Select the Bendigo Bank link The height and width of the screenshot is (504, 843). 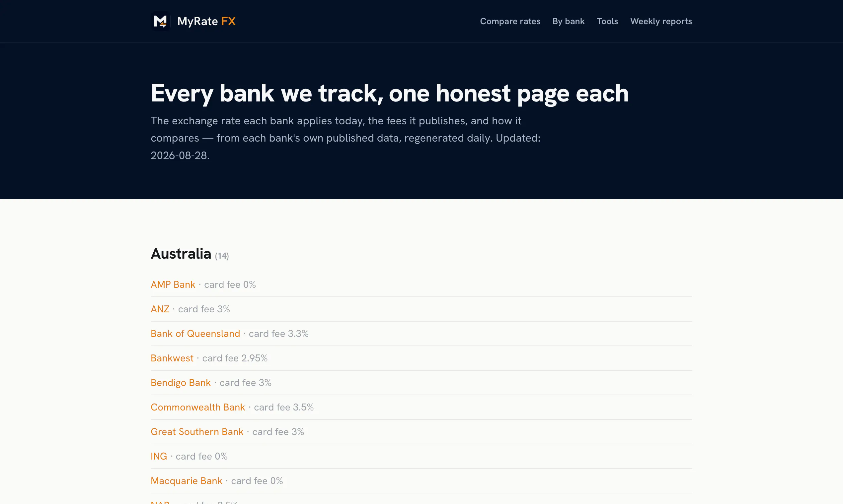(181, 382)
